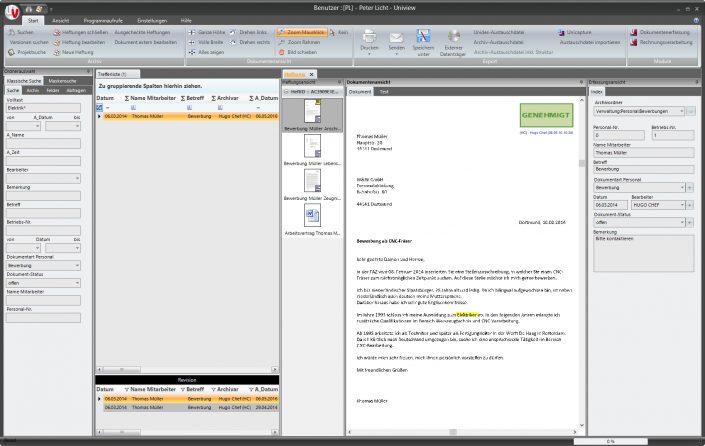Click the Volltext search field
The width and height of the screenshot is (705, 446).
[43, 108]
